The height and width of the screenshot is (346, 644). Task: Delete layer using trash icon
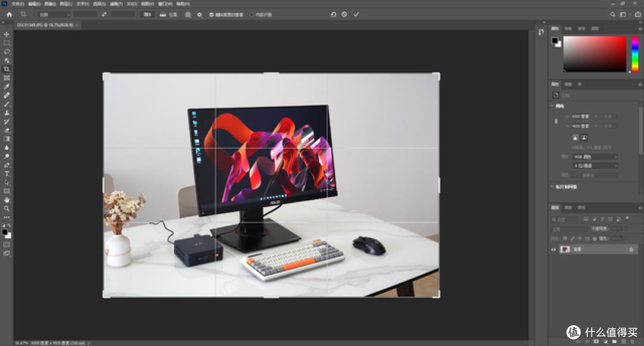coord(633,341)
